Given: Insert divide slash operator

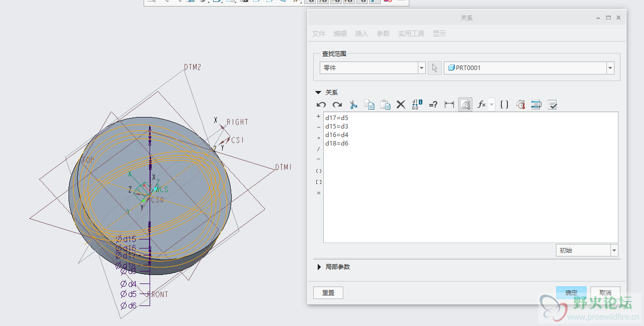Looking at the screenshot, I should click(319, 149).
